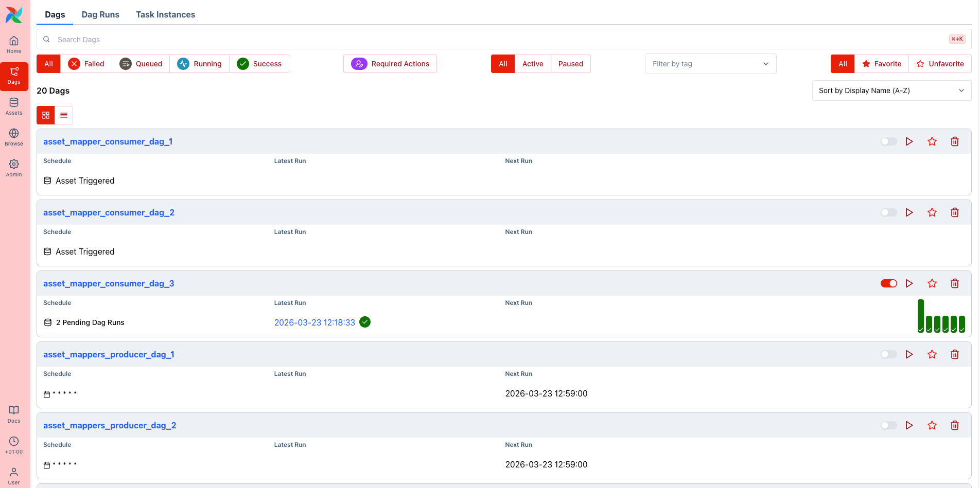Switch to the Task Instances tab
Image resolution: width=980 pixels, height=488 pixels.
point(165,14)
